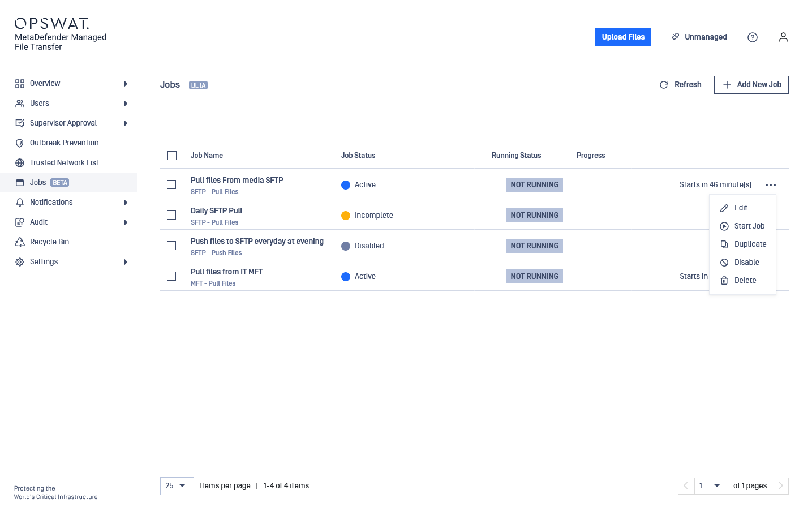Click the Add New Job button

pos(751,85)
